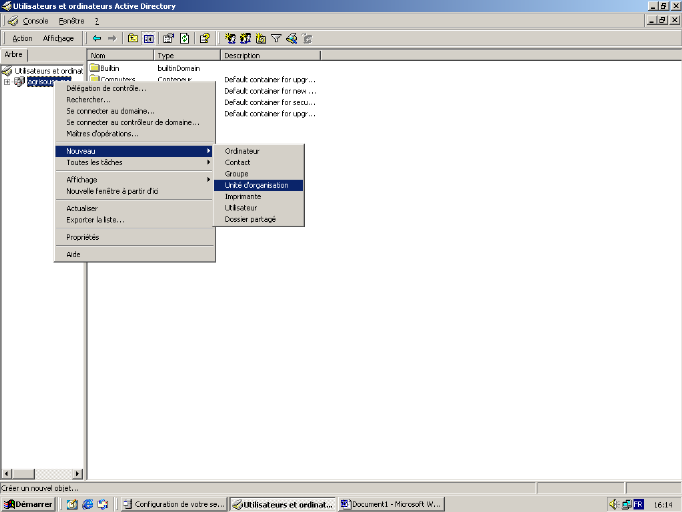The image size is (682, 512).
Task: Click the filter funnel toolbar icon
Action: point(276,38)
